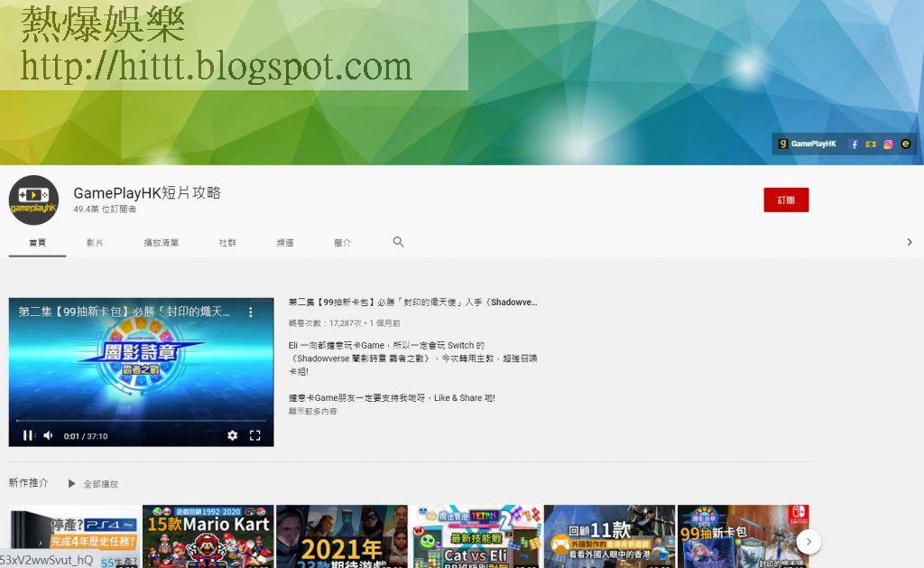The image size is (924, 568).
Task: Open the featured video title link
Action: pos(412,302)
